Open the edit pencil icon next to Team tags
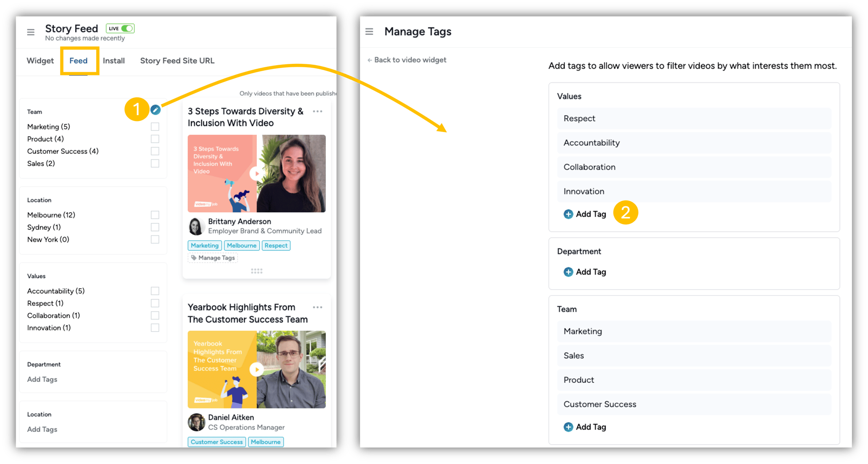Image resolution: width=868 pixels, height=464 pixels. pos(156,110)
